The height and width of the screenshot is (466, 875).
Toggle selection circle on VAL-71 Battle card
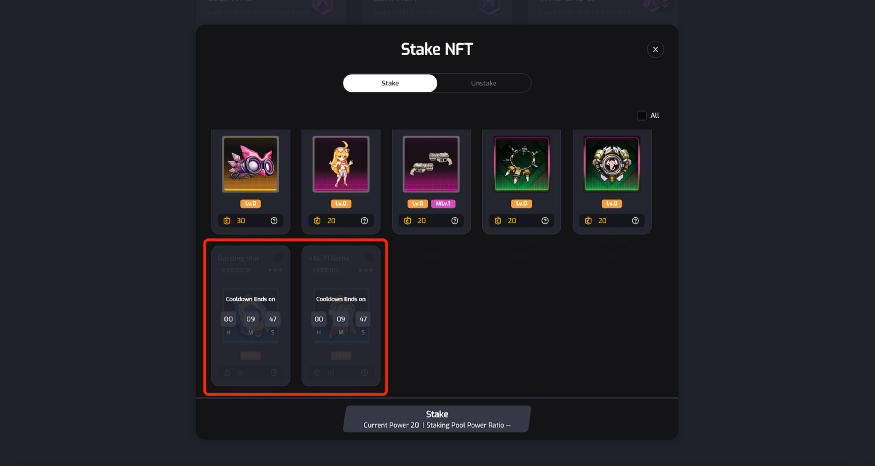[x=369, y=257]
